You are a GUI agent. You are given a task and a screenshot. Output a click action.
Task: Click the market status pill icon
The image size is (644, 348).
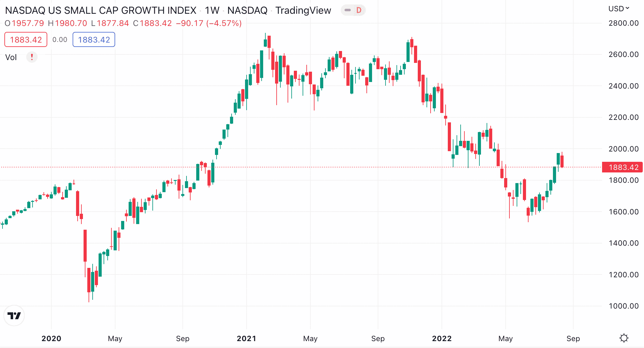(347, 10)
